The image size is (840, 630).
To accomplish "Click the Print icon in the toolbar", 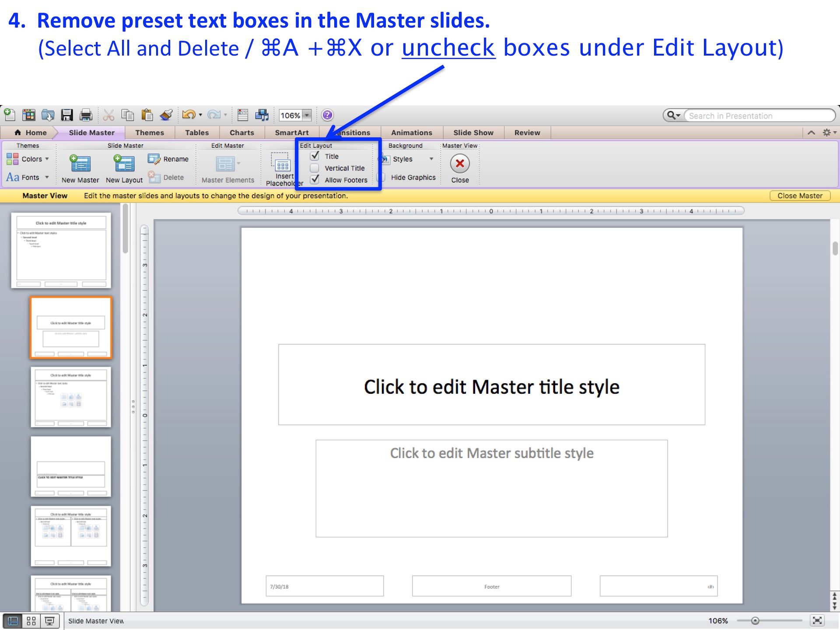I will (86, 115).
